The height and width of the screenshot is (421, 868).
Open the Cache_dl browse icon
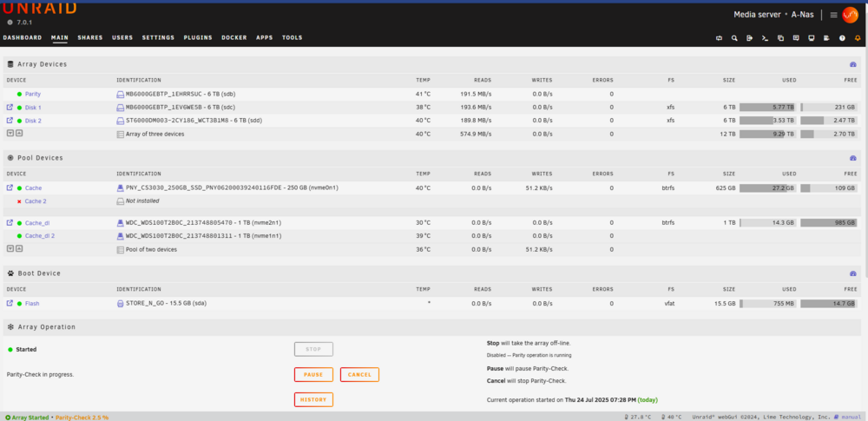click(10, 223)
